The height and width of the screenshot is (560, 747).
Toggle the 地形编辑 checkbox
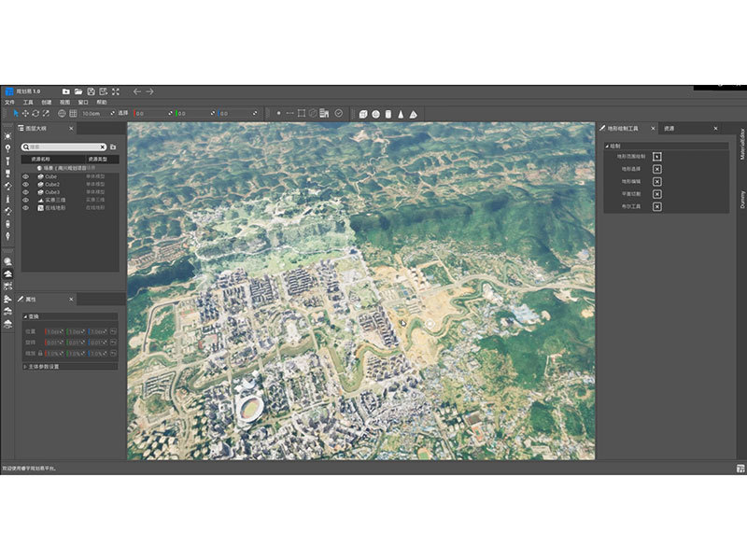click(657, 181)
